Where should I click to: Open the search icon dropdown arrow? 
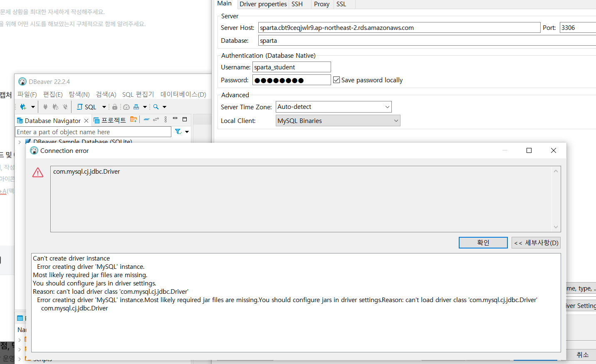[x=164, y=107]
